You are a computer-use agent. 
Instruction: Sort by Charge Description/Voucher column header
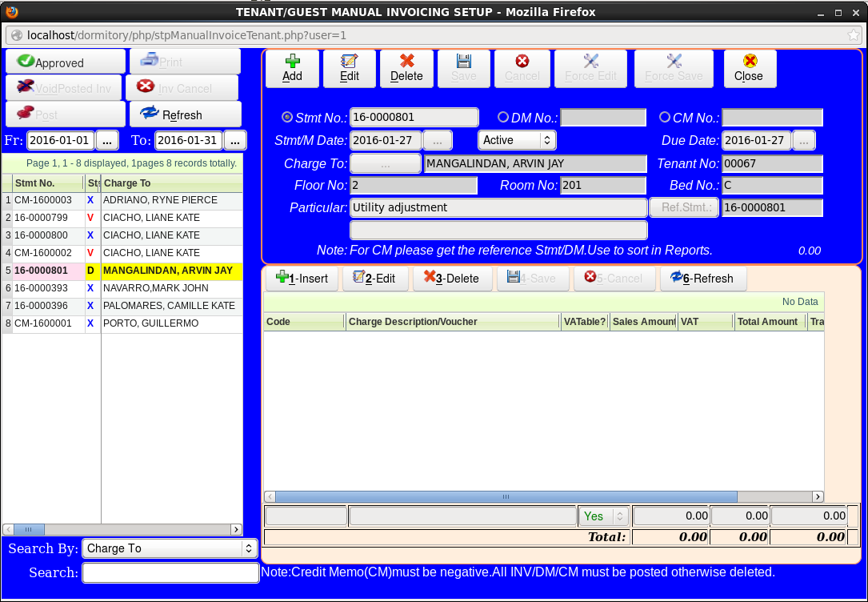point(452,322)
